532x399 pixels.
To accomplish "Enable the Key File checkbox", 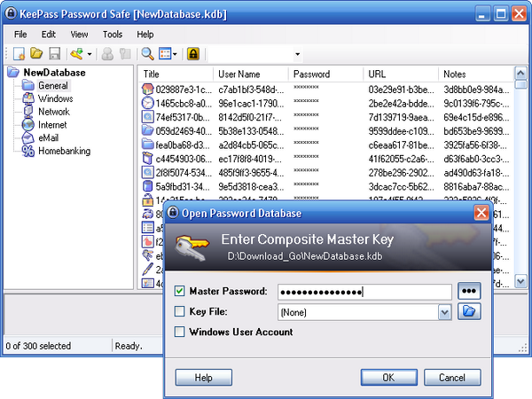I will click(181, 311).
